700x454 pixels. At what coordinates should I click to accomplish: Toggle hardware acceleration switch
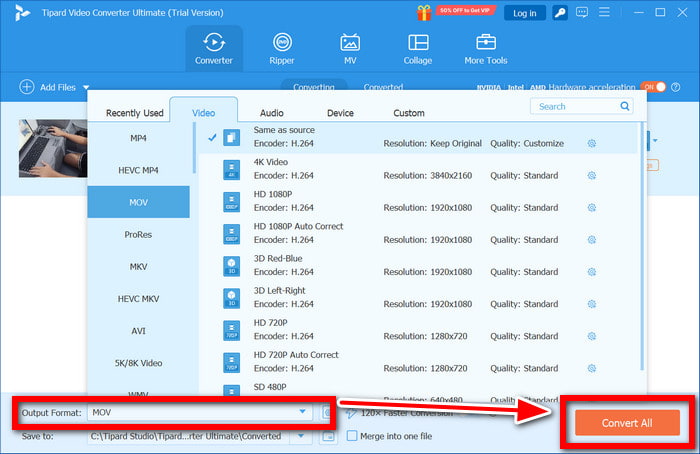point(653,87)
